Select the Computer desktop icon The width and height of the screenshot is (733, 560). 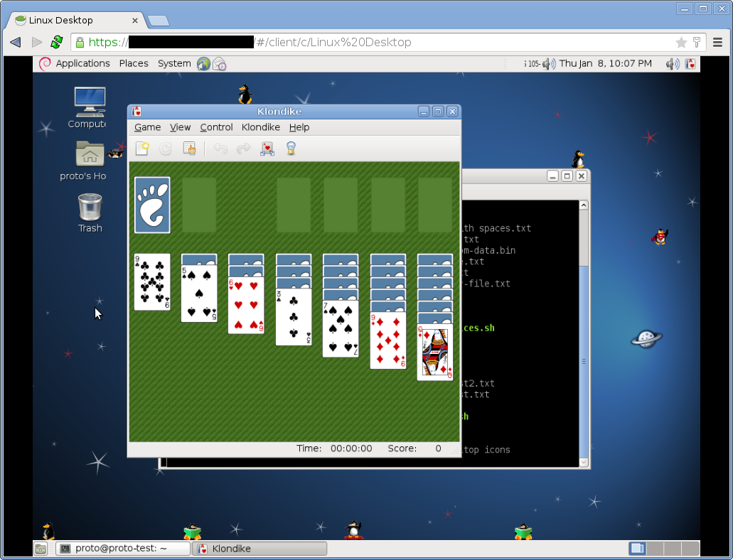click(89, 108)
